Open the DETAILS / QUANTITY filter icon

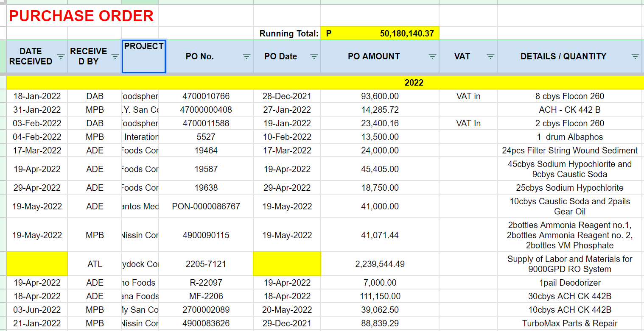coord(635,56)
